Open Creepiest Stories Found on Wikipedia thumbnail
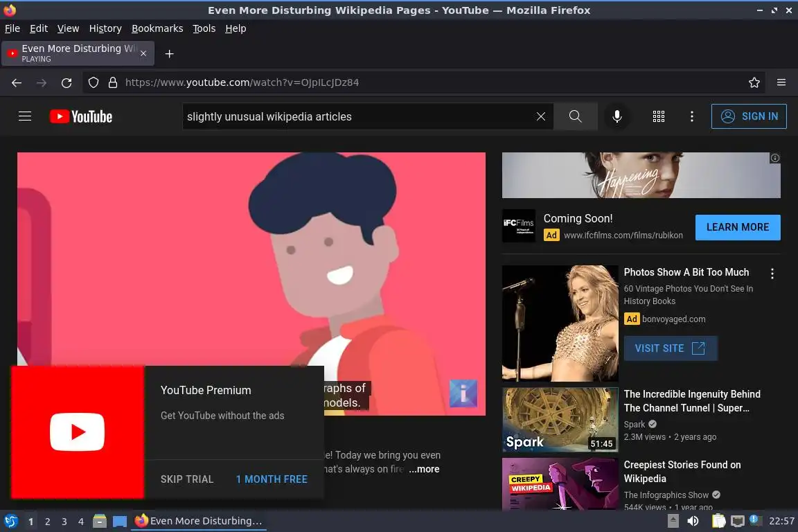The height and width of the screenshot is (532, 798). [560, 484]
